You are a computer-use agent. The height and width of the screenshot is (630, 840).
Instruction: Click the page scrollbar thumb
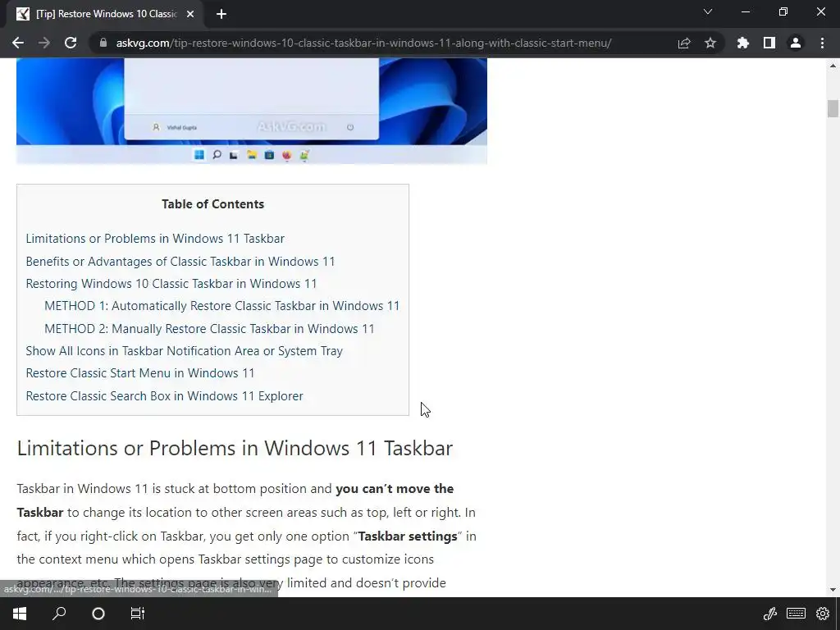pos(833,108)
